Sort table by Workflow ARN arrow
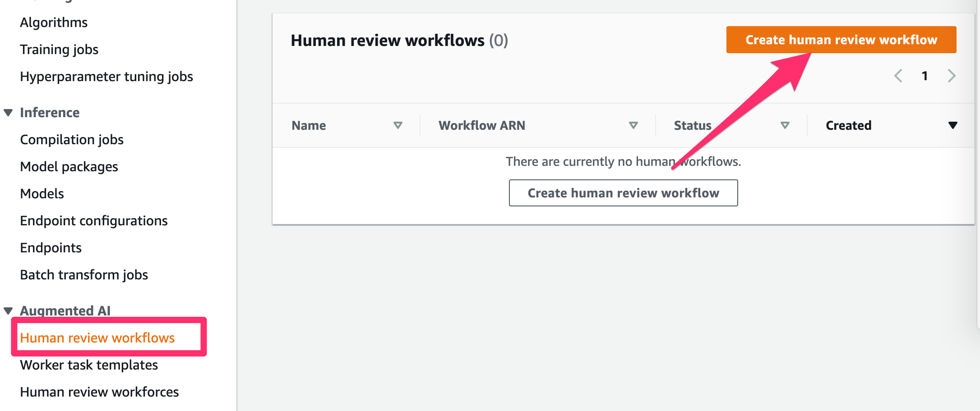Viewport: 980px width, 411px height. (x=633, y=125)
